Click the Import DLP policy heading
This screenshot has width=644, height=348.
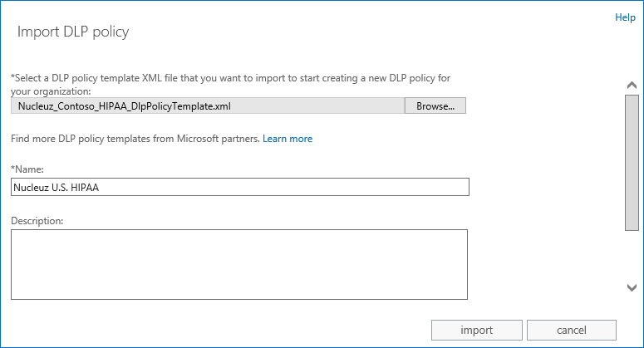click(73, 32)
